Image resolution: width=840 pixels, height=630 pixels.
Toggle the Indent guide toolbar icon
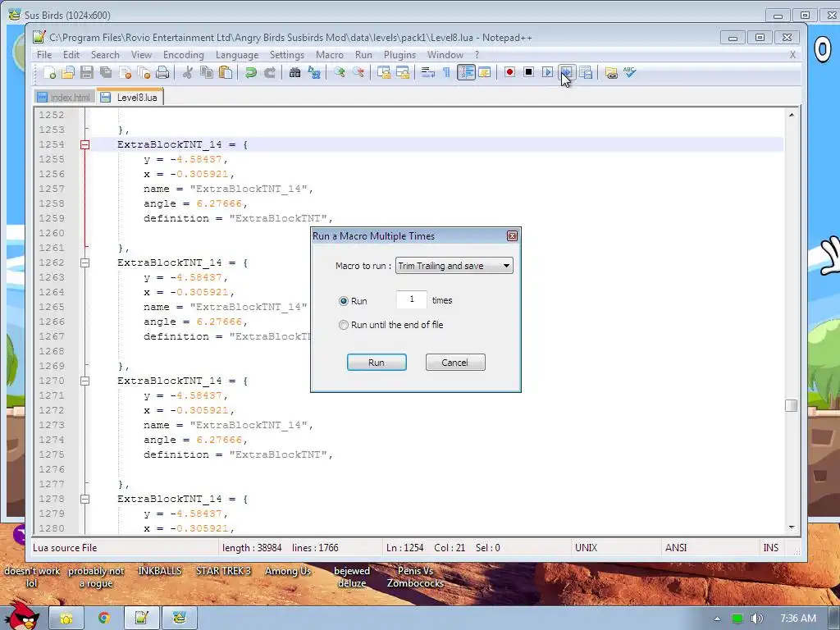466,72
